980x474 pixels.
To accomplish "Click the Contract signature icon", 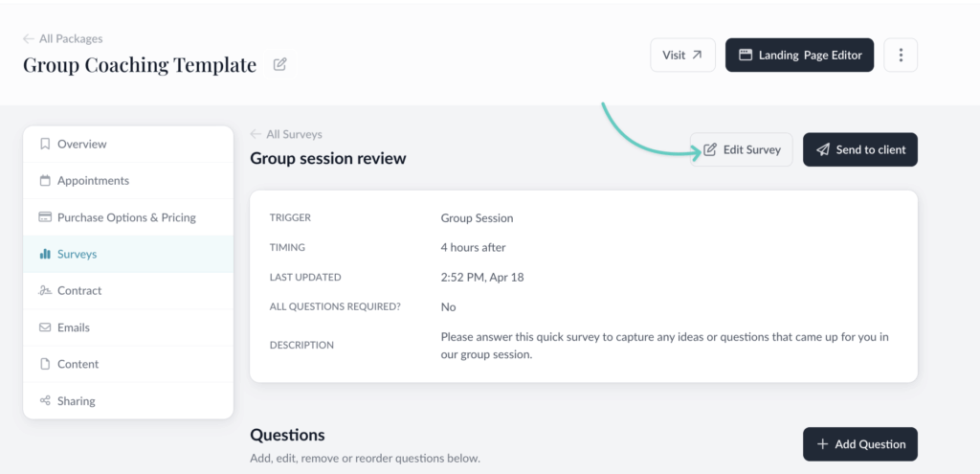I will 45,291.
